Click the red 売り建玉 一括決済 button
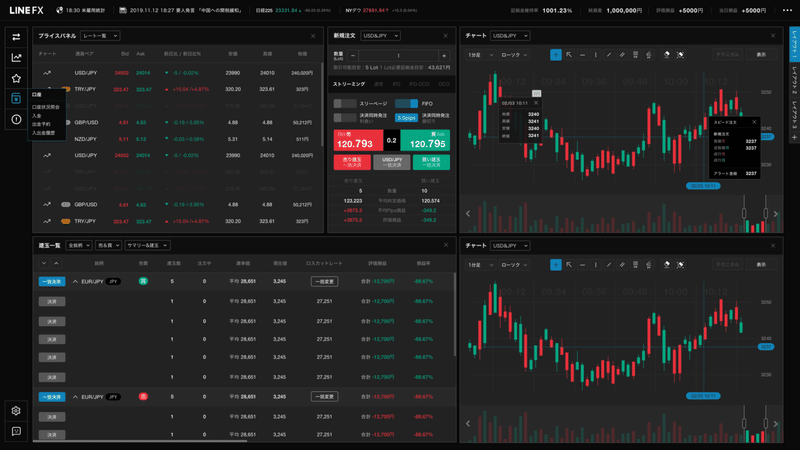Screen dimensions: 800x450 [x=352, y=162]
